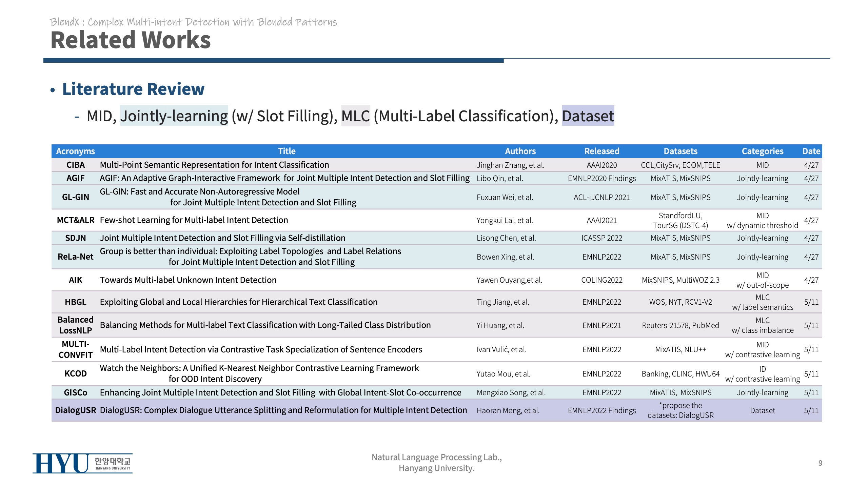Select the Literature Review bullet title
Screen dimensions: 868x488
[133, 89]
